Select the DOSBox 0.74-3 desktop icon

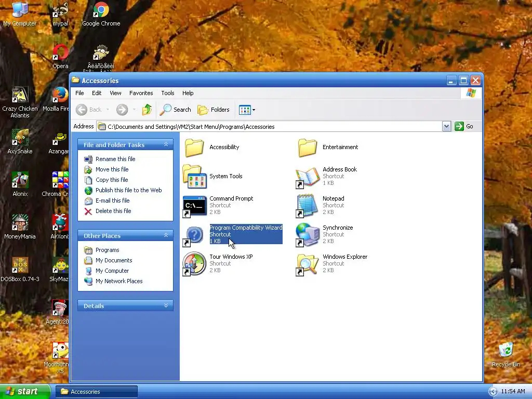pos(20,270)
